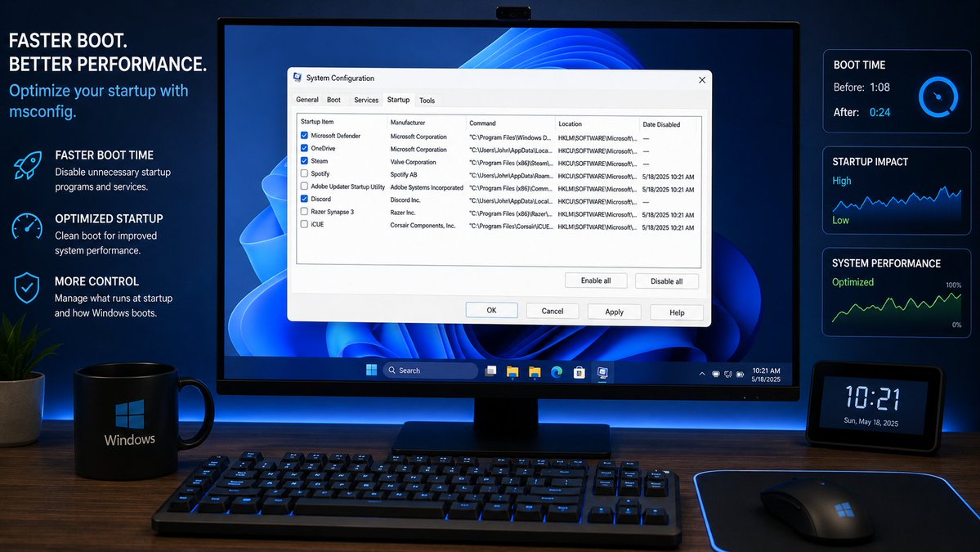
Task: Click the Valve Corporation manufacturer cell
Action: (x=413, y=162)
